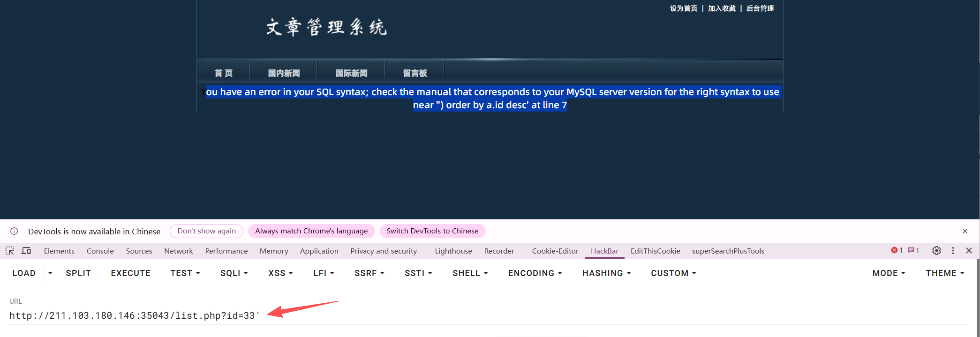Image resolution: width=980 pixels, height=337 pixels.
Task: Click the issues message count icon
Action: [913, 251]
